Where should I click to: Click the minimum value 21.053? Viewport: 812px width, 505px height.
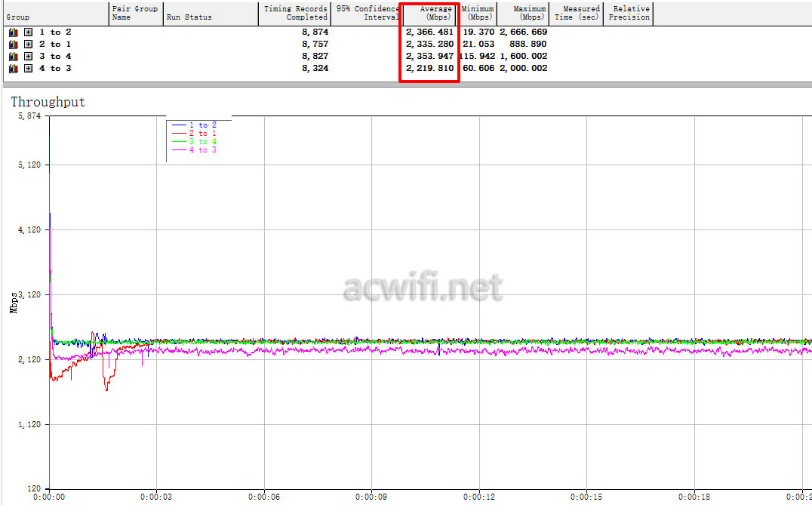(478, 44)
